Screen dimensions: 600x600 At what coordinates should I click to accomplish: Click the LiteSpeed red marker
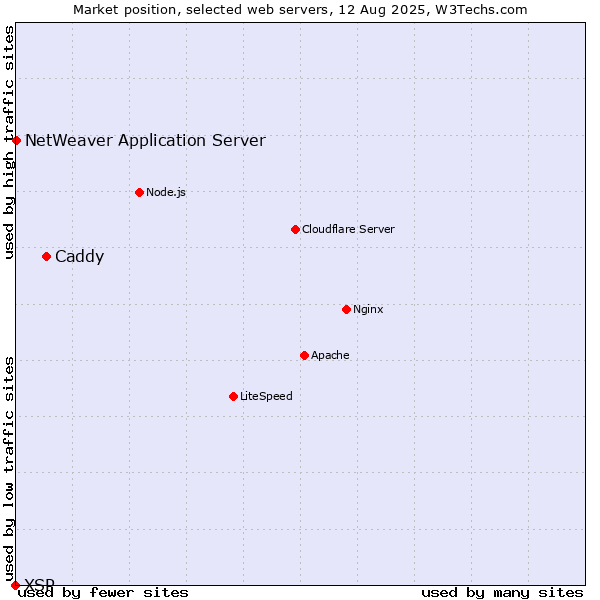[233, 396]
